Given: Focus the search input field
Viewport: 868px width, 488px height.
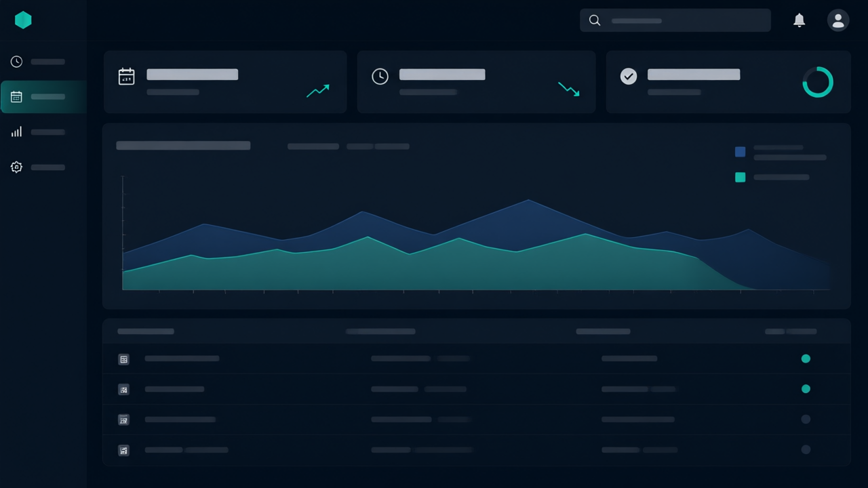Looking at the screenshot, I should tap(675, 20).
